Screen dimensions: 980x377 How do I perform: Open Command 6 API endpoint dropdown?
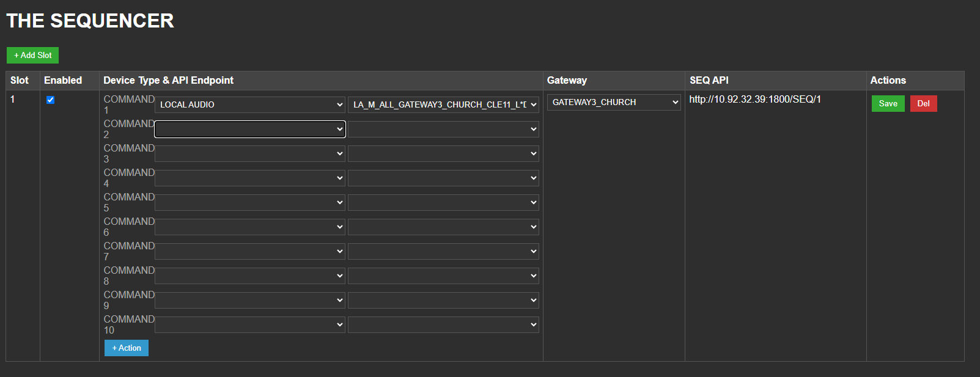443,227
